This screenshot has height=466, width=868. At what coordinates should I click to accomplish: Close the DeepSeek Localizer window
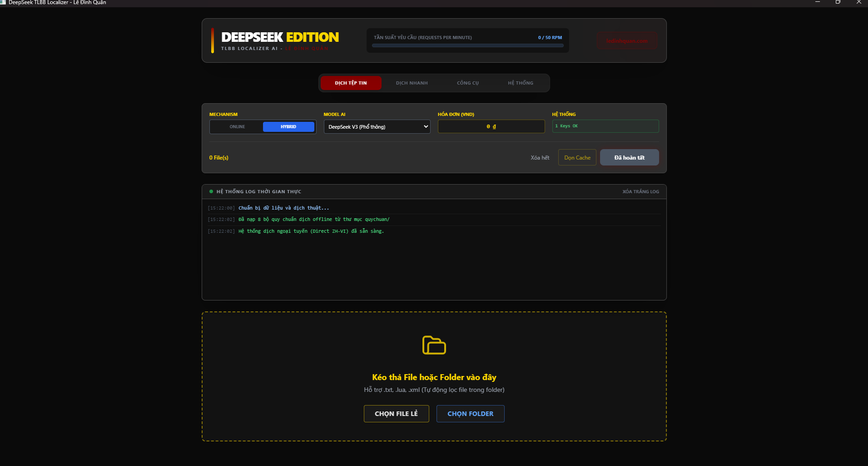point(858,2)
